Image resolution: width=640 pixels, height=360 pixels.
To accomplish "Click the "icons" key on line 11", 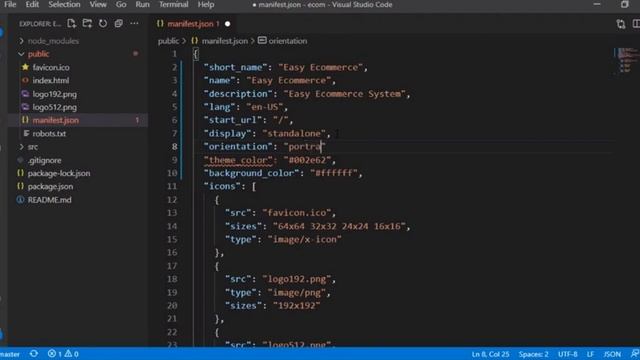I will click(x=222, y=186).
